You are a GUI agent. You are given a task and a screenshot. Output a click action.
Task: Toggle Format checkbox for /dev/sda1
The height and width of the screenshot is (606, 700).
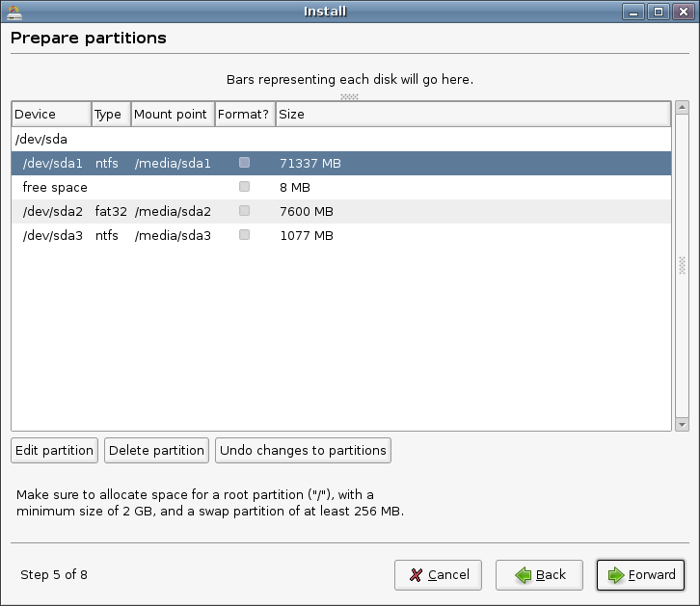coord(245,163)
